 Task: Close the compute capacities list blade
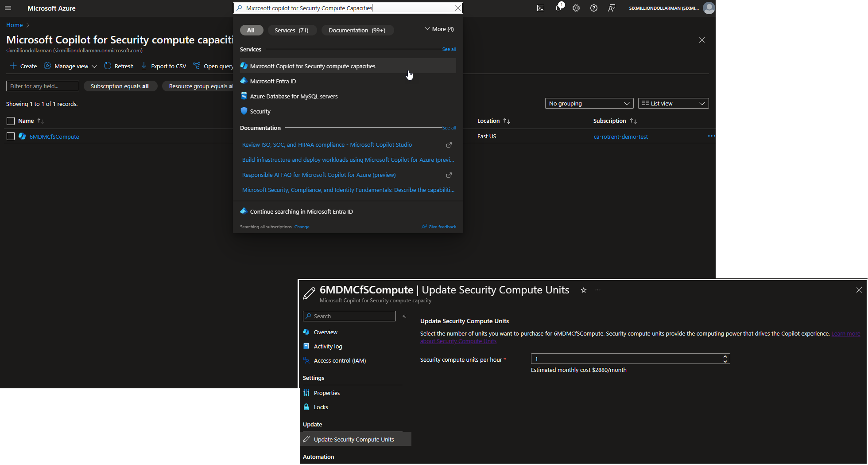click(702, 40)
